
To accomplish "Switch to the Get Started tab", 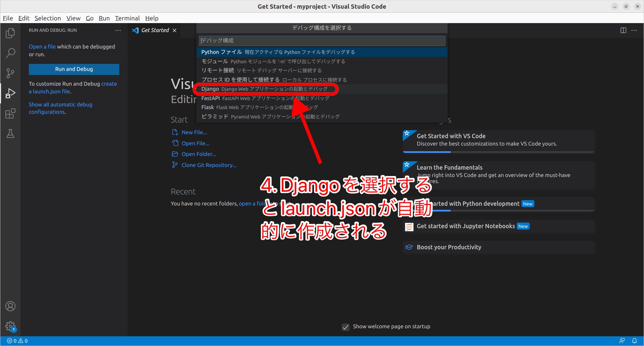I will click(154, 30).
